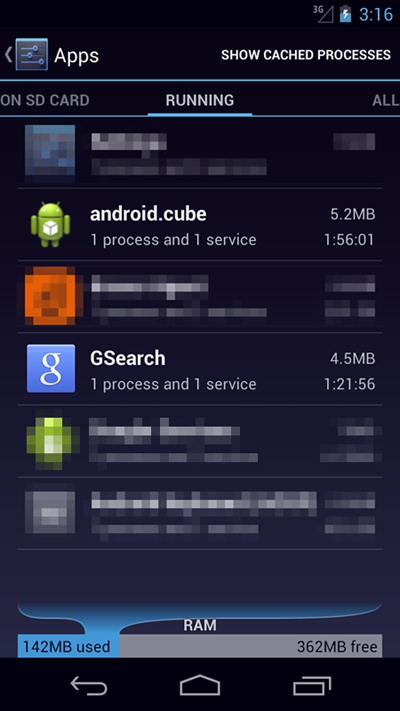Image resolution: width=400 pixels, height=711 pixels.
Task: Tap the 3:16 clock in status bar
Action: coord(376,14)
